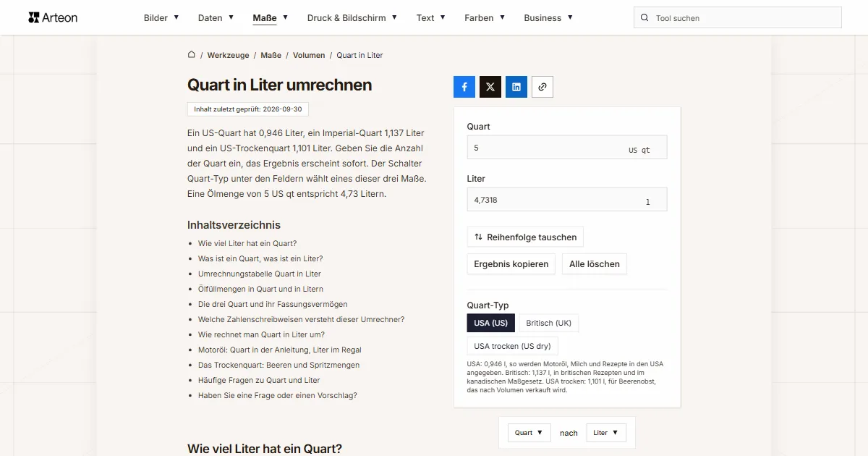The height and width of the screenshot is (456, 868).
Task: Focus the Quart input field
Action: click(x=567, y=147)
